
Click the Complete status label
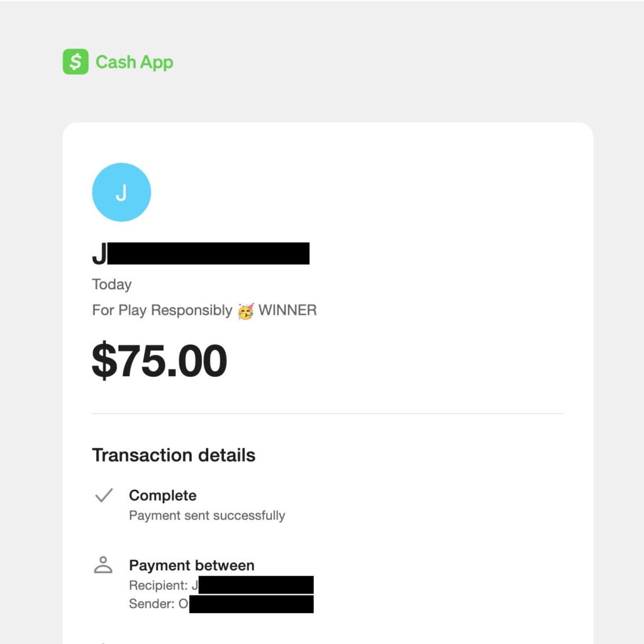pos(162,496)
